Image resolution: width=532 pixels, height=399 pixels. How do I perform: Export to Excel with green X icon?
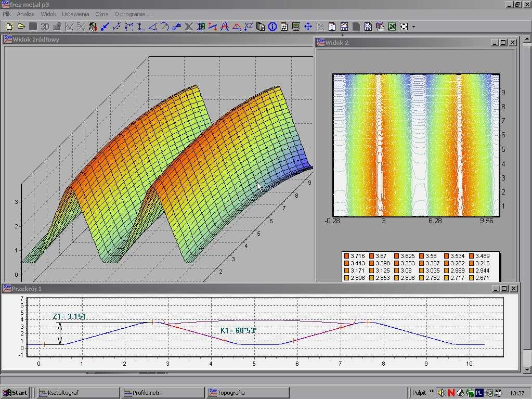tap(392, 27)
